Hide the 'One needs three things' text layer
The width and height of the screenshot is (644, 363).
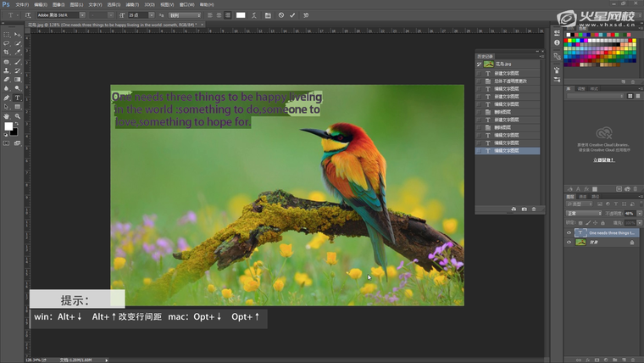pyautogui.click(x=569, y=232)
